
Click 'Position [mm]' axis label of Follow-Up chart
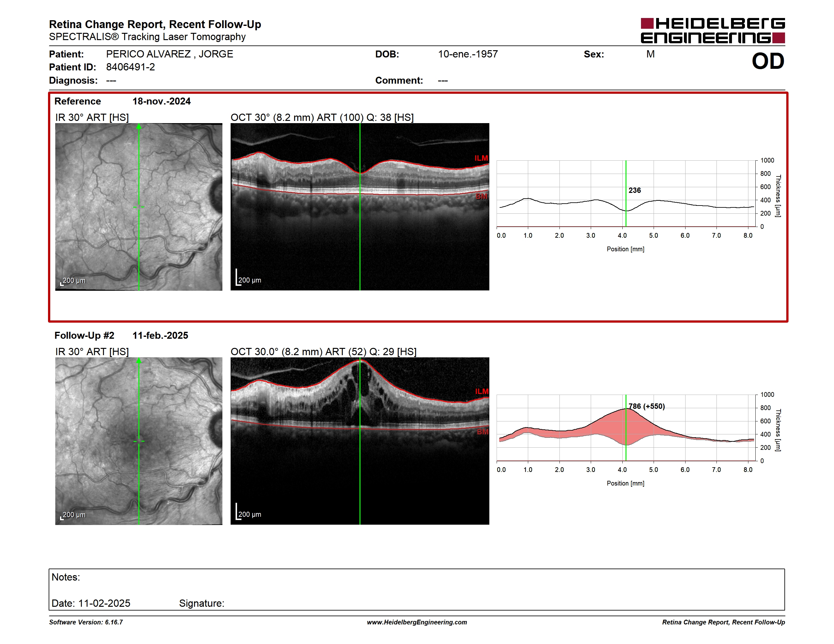[x=625, y=483]
